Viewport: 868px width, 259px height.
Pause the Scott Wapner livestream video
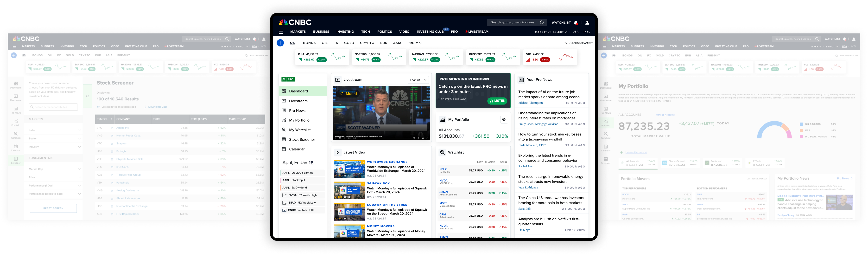(336, 138)
